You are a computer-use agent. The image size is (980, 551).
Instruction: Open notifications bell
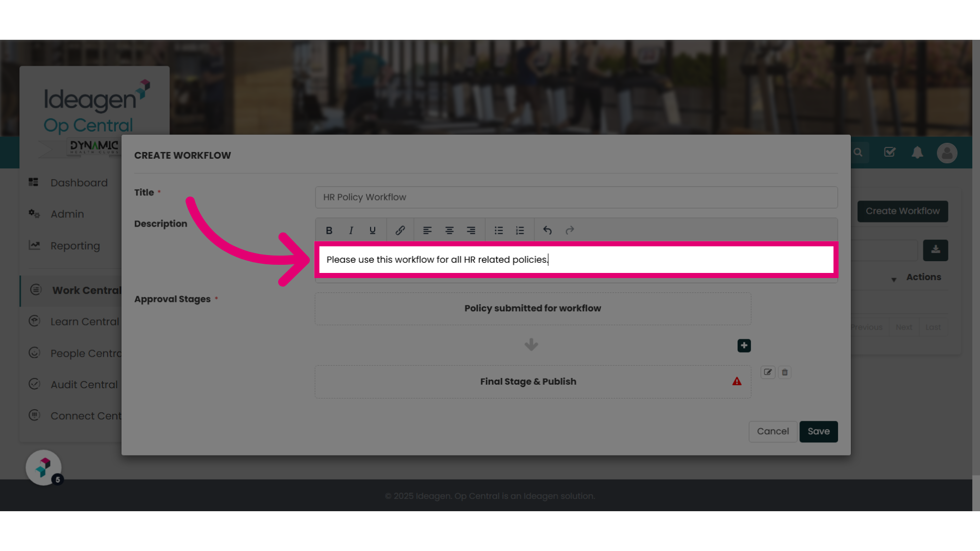(x=917, y=153)
